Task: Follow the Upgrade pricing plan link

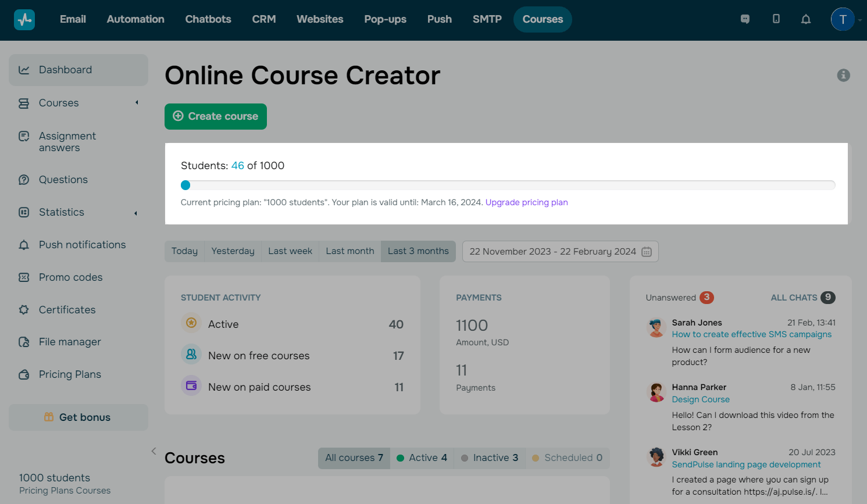Action: pyautogui.click(x=526, y=202)
